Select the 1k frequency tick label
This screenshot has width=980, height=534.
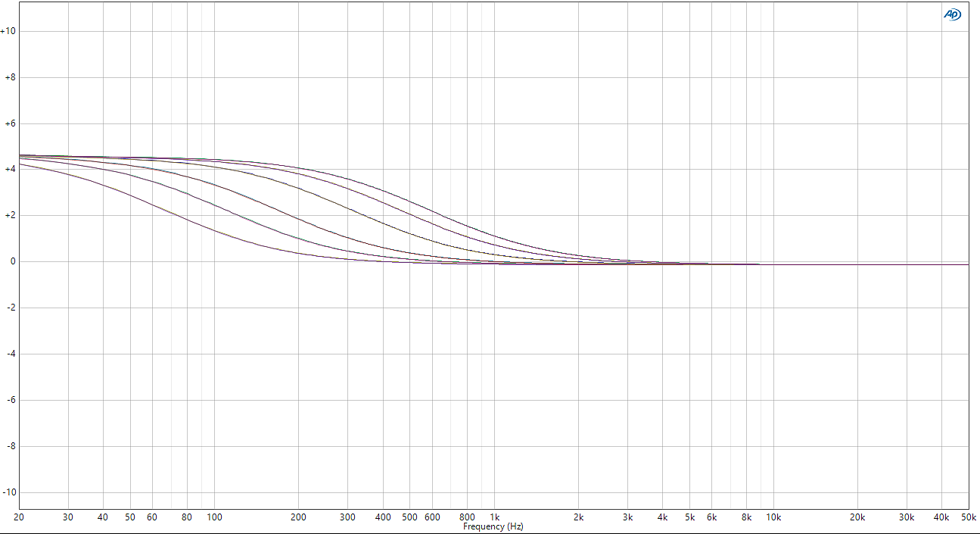tap(494, 517)
